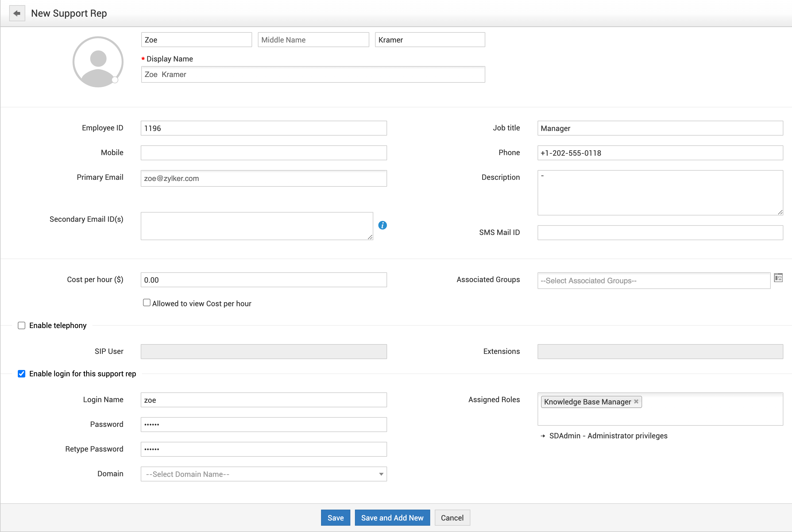Remove the Knowledge Base Manager role tag

[636, 401]
